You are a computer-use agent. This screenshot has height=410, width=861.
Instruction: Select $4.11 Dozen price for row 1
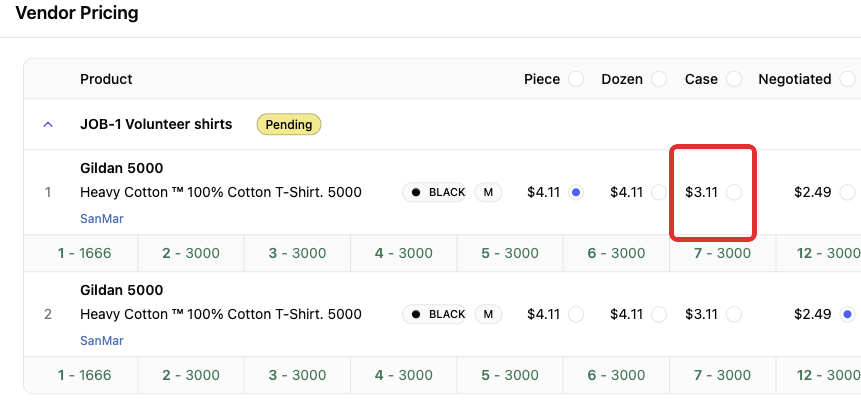point(659,193)
